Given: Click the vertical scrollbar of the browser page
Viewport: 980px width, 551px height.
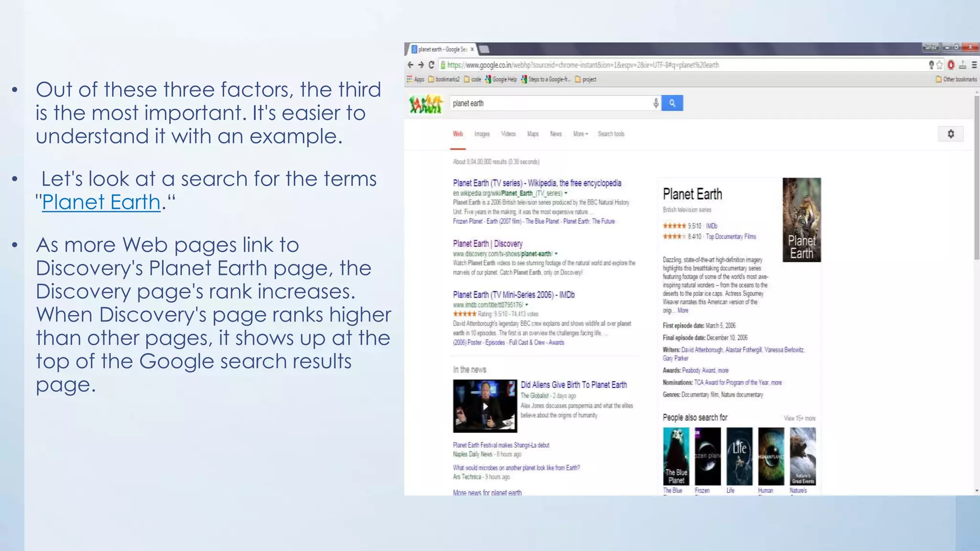Looking at the screenshot, I should [x=977, y=177].
